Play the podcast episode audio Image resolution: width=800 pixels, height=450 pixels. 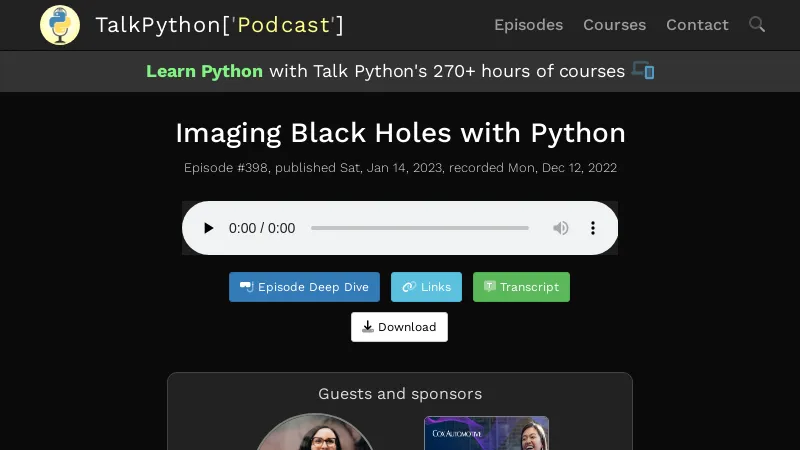(x=208, y=228)
